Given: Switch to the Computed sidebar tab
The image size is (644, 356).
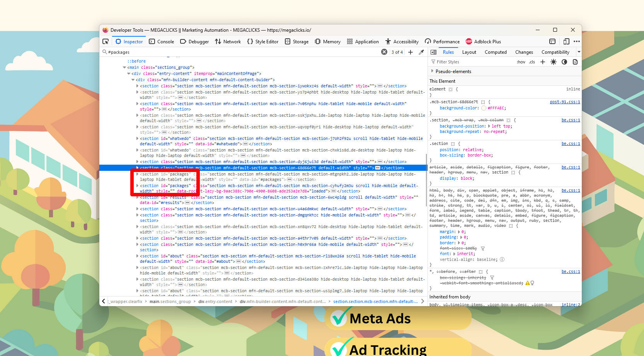Looking at the screenshot, I should 496,52.
